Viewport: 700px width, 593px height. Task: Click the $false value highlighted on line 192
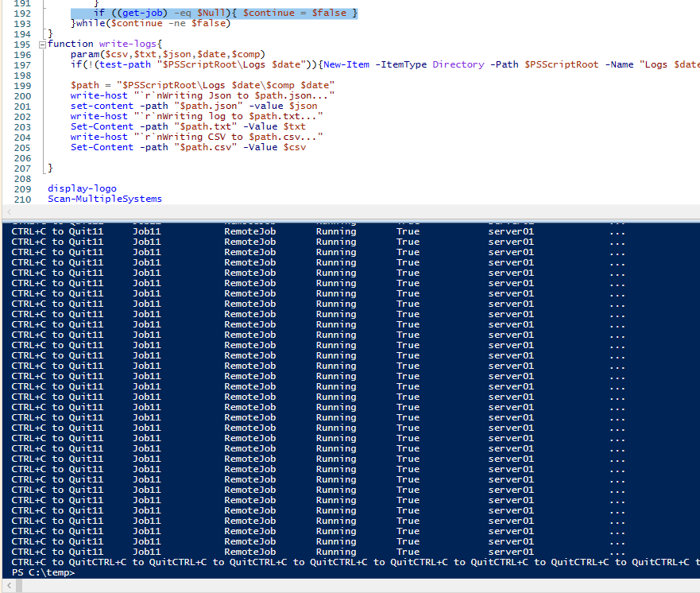[329, 13]
